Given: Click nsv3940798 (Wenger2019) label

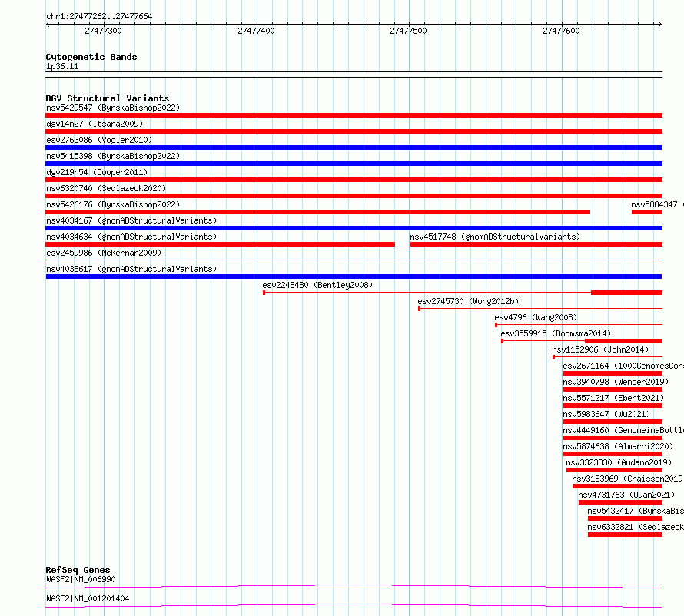Looking at the screenshot, I should point(616,382).
